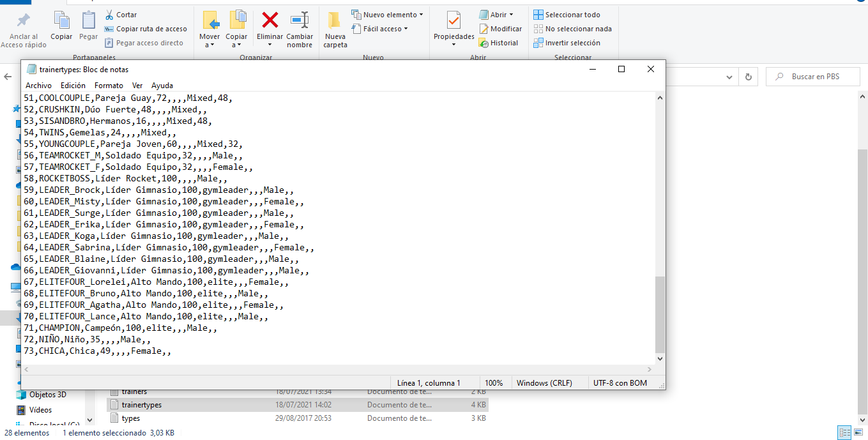Open the Formato menu in Notepad
The image size is (868, 440).
click(x=109, y=86)
